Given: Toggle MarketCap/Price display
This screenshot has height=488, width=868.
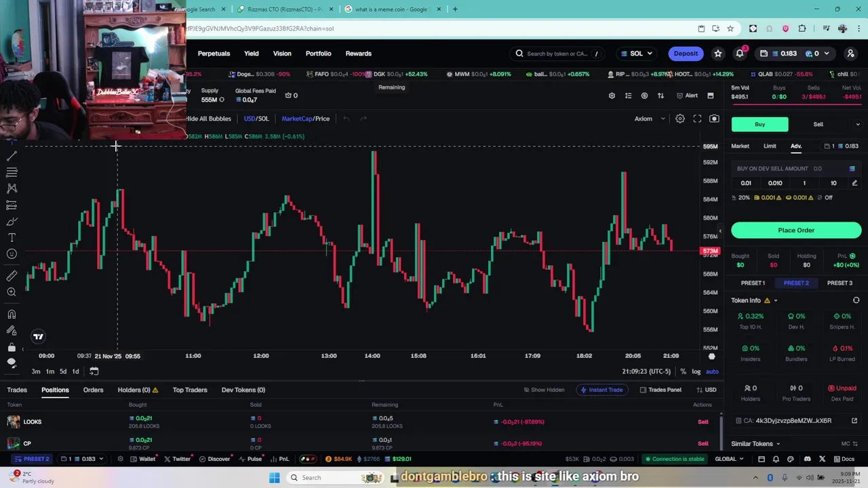Looking at the screenshot, I should coord(306,119).
